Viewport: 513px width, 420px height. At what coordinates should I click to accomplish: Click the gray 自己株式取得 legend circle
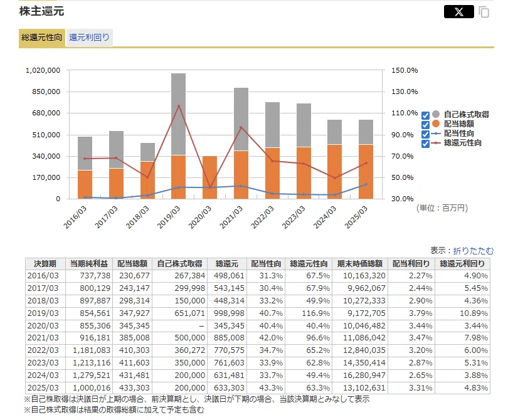436,114
